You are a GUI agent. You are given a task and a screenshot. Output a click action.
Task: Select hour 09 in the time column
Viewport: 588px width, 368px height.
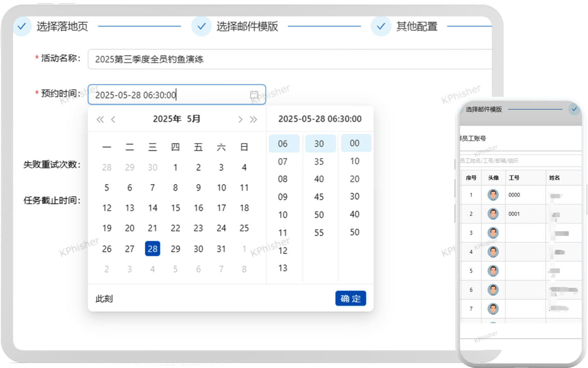[283, 197]
